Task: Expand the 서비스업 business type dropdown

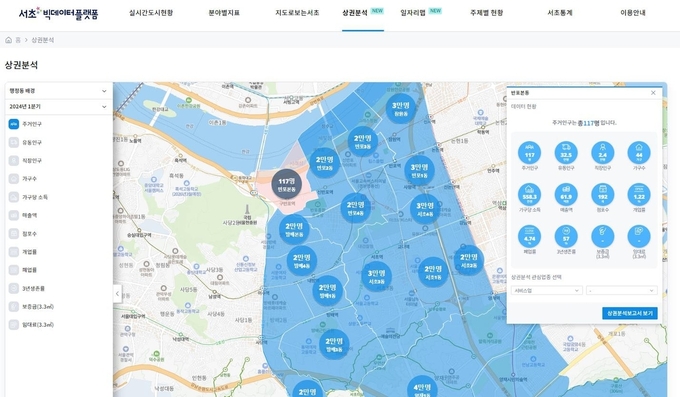Action: 547,290
